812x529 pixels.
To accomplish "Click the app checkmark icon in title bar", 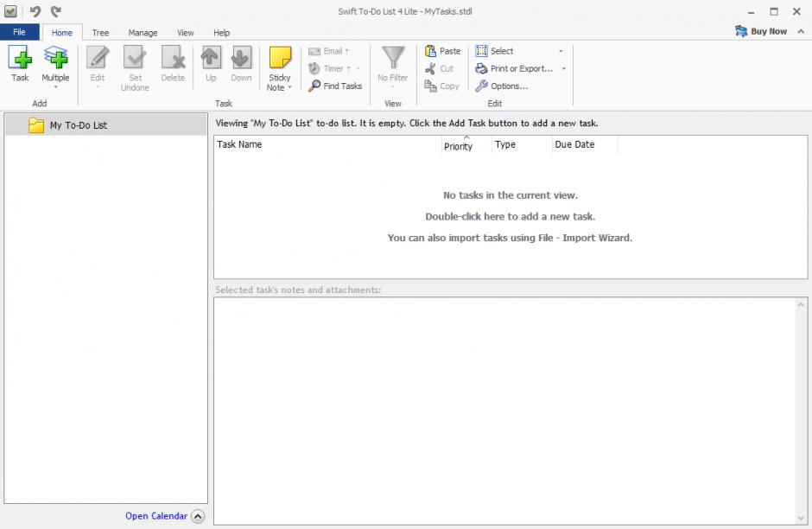I will point(10,11).
